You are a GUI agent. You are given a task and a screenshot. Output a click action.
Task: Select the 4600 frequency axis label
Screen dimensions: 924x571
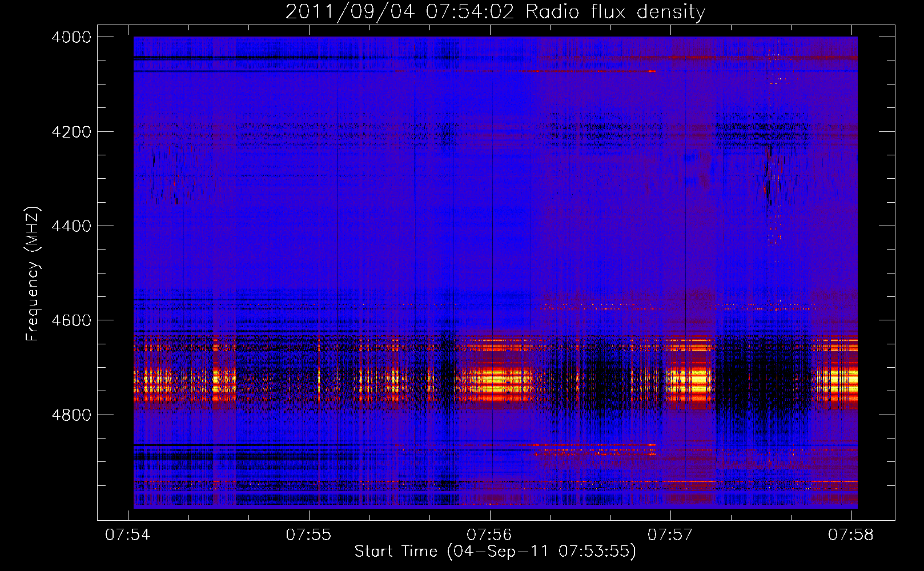71,320
